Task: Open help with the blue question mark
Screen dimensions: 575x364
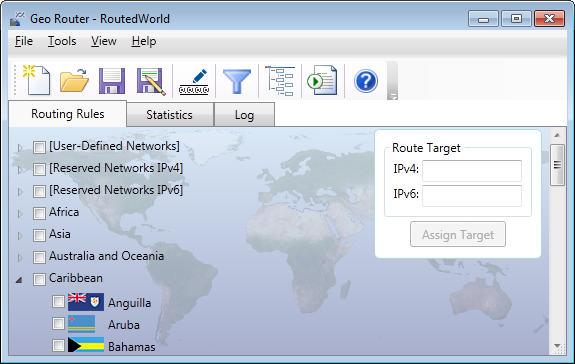Action: coord(366,81)
